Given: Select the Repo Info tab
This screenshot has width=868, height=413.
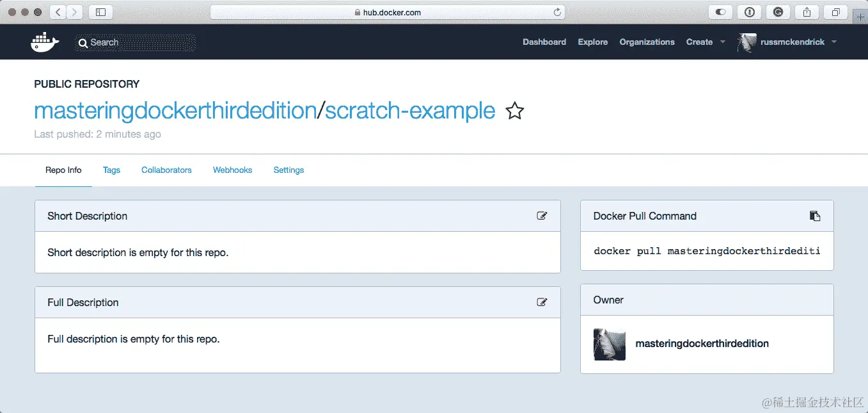Looking at the screenshot, I should tap(63, 170).
